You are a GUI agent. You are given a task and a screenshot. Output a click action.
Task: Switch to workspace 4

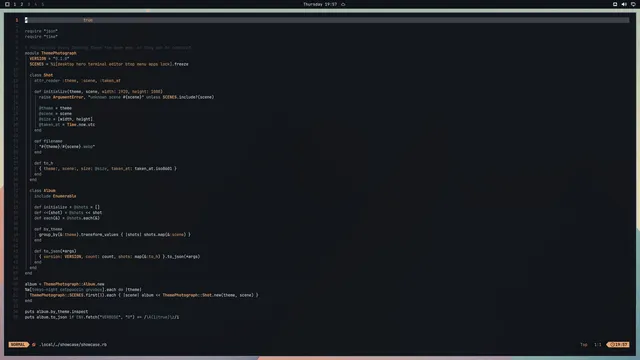[36, 4]
